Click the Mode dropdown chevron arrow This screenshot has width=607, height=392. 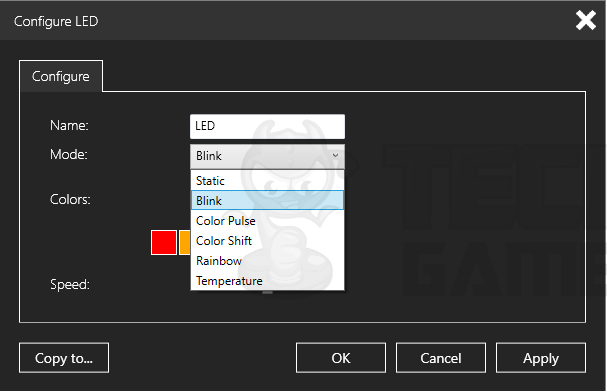pos(335,156)
